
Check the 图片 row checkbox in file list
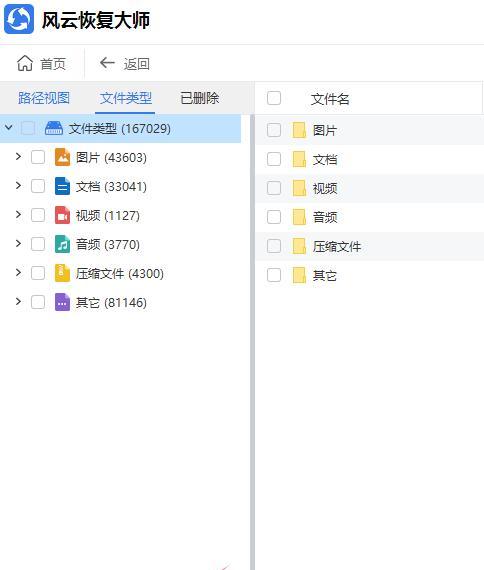click(x=274, y=130)
